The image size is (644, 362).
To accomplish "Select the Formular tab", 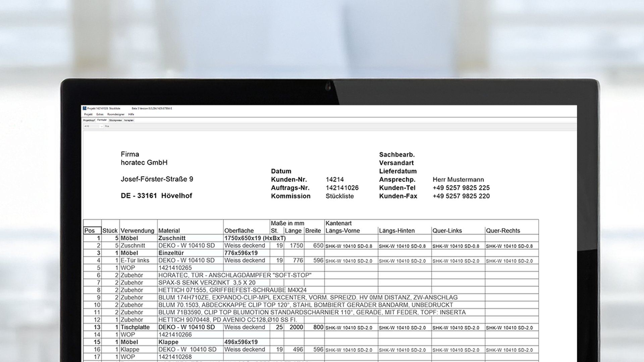I will click(102, 120).
